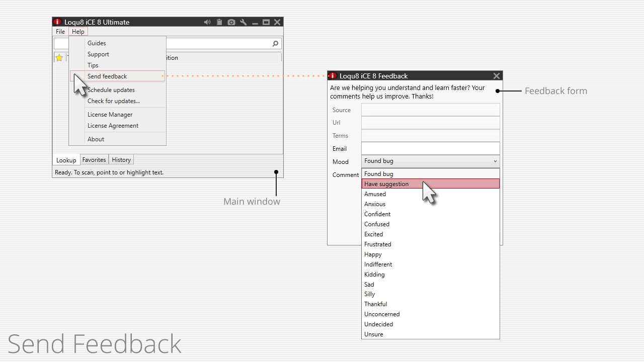
Task: Select Send feedback in the Help menu
Action: pyautogui.click(x=107, y=76)
